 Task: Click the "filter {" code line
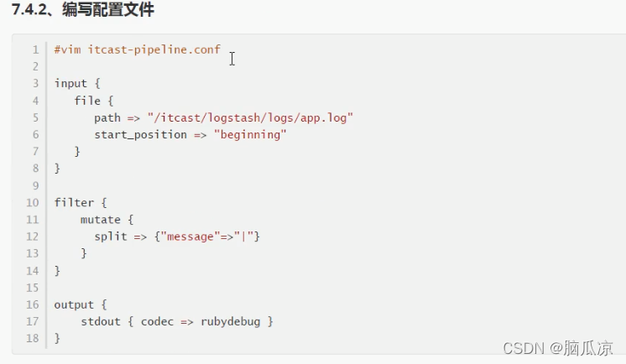(x=81, y=202)
